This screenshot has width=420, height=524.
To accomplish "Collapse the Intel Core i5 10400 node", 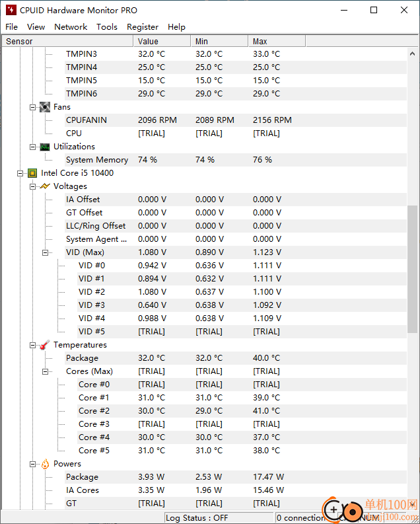I will 20,173.
